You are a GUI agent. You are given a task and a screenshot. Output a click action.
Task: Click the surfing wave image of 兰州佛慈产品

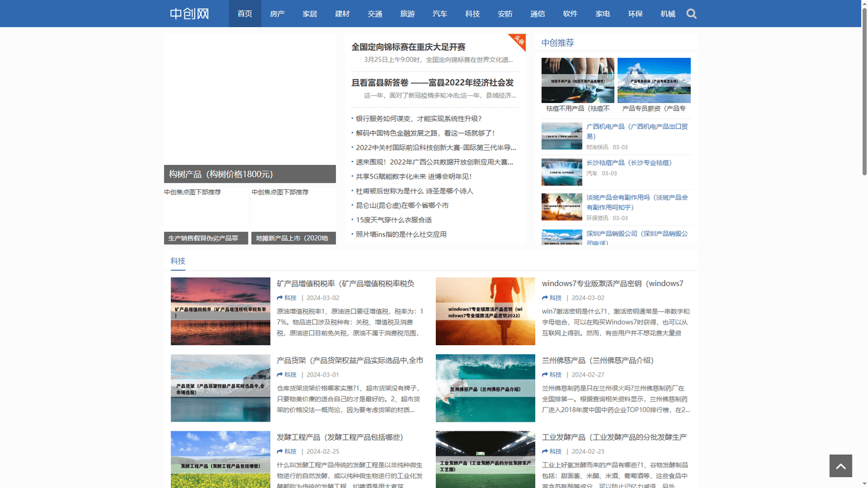coord(485,388)
